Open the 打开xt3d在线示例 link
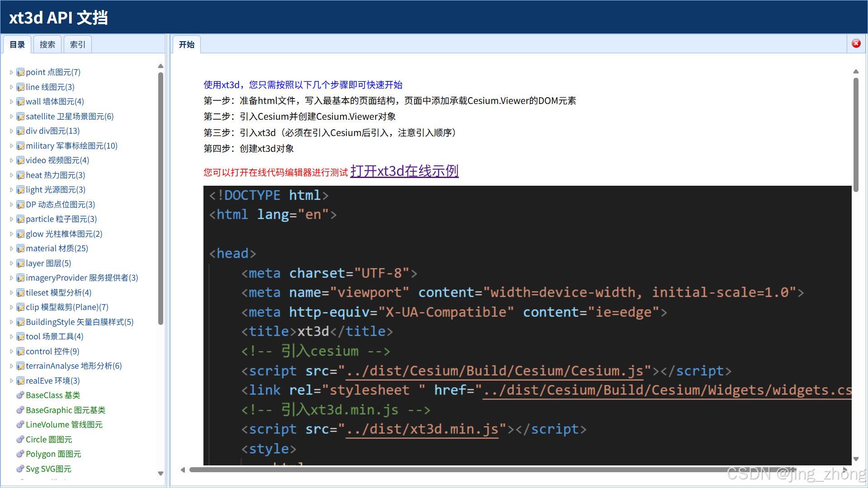This screenshot has width=868, height=488. 404,171
